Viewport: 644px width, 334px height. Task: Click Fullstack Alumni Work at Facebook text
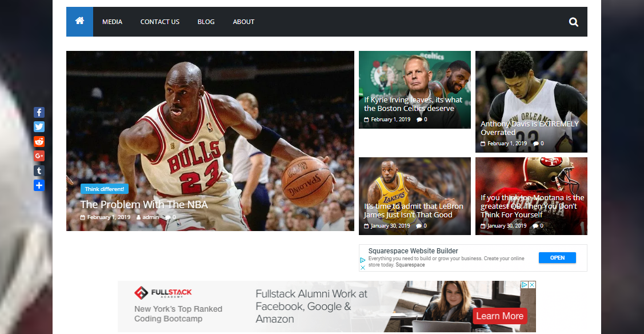tap(311, 307)
